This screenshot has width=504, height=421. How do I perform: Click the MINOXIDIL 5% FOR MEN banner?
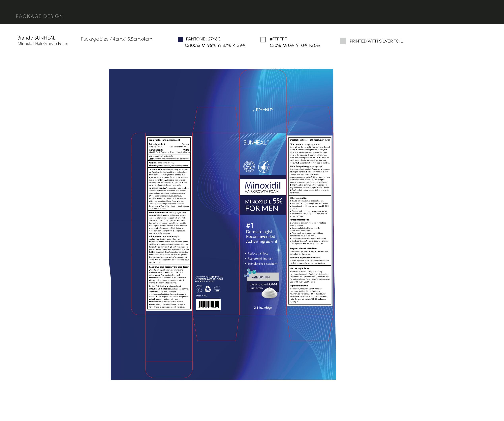pyautogui.click(x=263, y=205)
